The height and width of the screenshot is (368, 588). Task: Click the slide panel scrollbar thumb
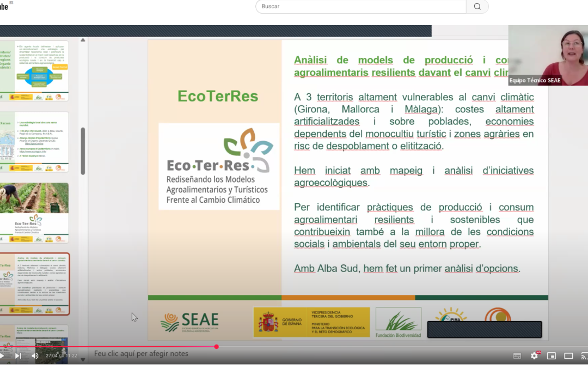pos(83,151)
